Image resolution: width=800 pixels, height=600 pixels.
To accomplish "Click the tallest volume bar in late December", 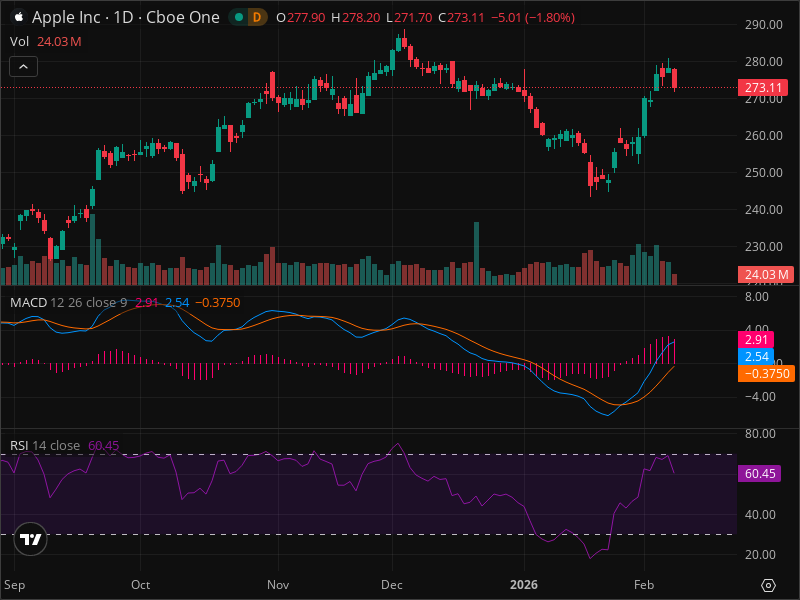I will pos(477,253).
